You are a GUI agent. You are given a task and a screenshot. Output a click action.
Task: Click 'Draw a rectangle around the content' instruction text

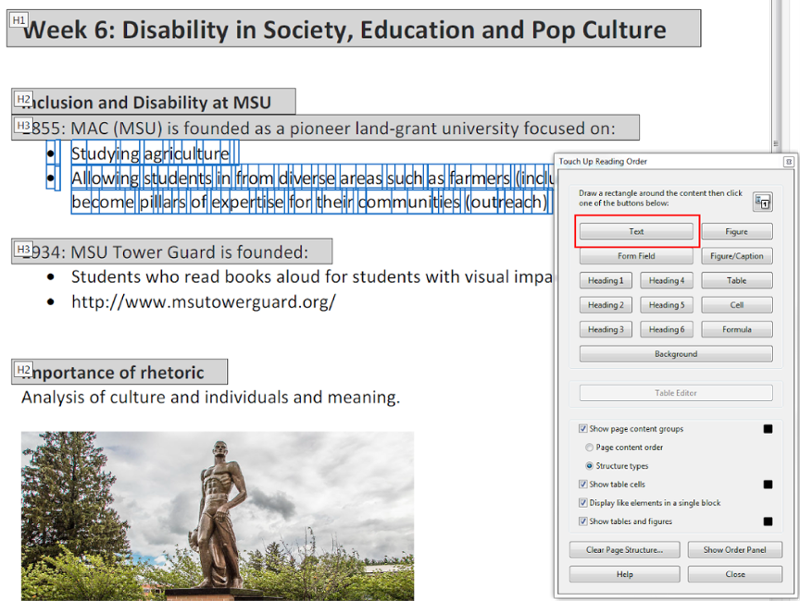tap(661, 198)
